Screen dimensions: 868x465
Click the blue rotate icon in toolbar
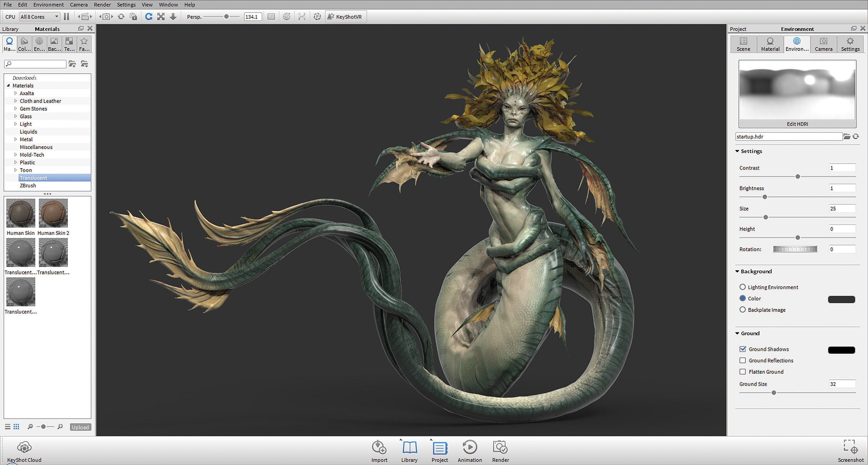click(x=149, y=16)
